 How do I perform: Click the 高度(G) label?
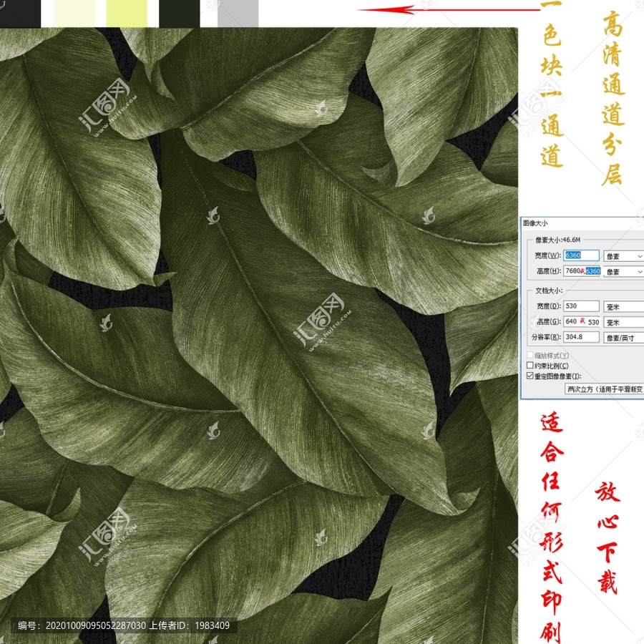coord(549,321)
